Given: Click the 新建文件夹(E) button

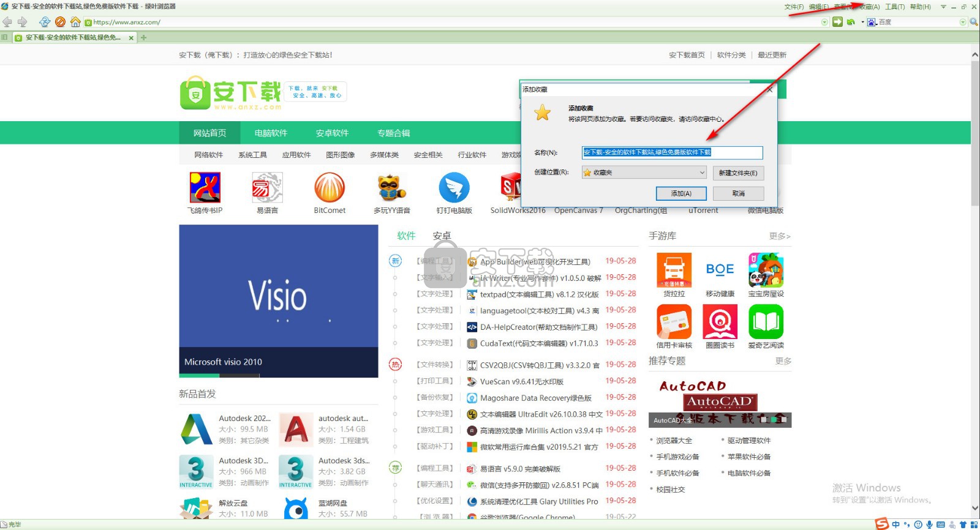Looking at the screenshot, I should (738, 173).
